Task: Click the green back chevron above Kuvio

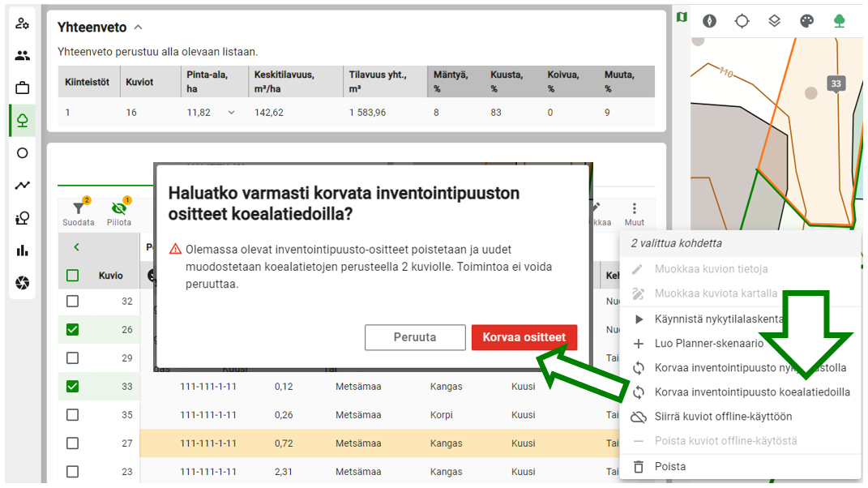Action: (76, 247)
